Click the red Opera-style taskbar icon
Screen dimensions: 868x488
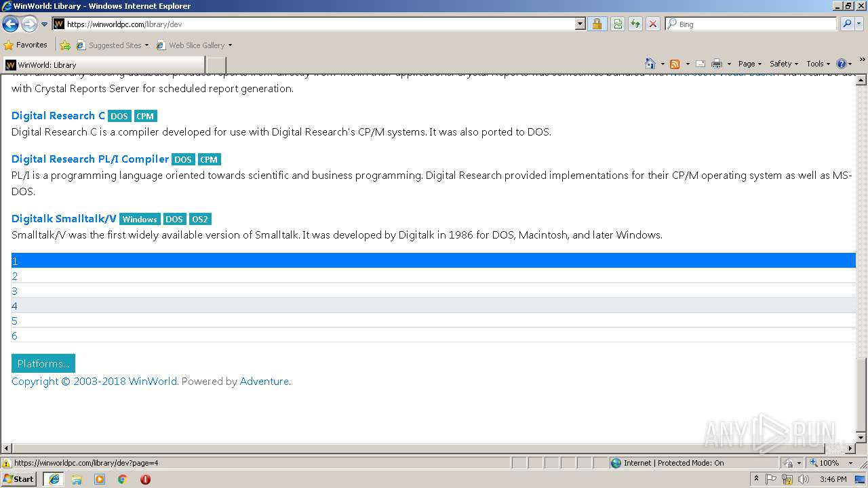[145, 479]
